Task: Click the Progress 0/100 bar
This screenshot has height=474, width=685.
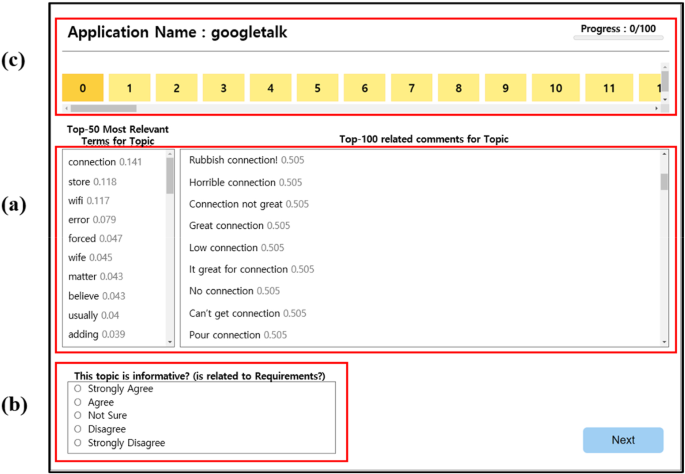Action: point(618,38)
